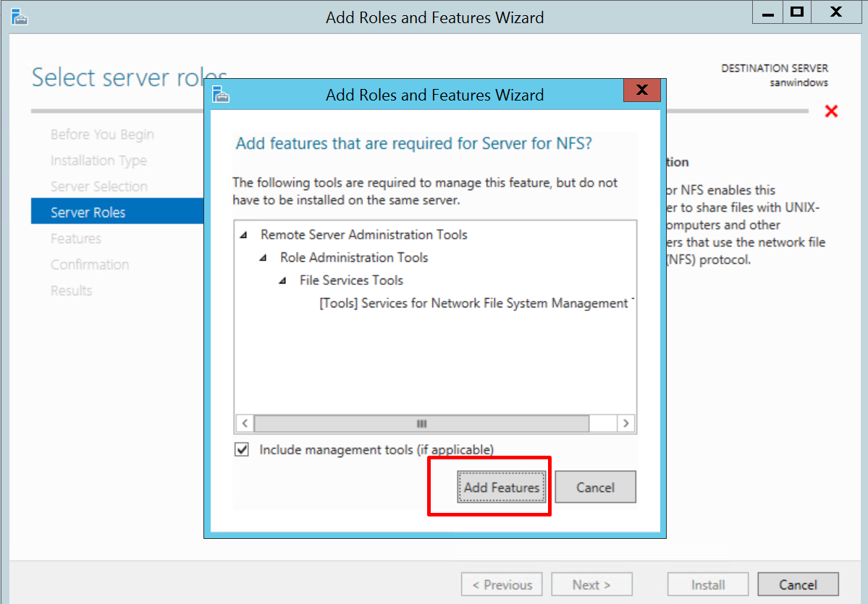Viewport: 868px width, 604px height.
Task: Open the Before You Begin step
Action: (102, 135)
